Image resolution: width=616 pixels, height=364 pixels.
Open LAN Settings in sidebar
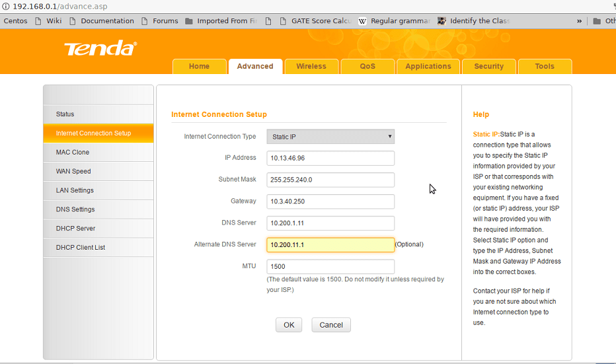[98, 190]
